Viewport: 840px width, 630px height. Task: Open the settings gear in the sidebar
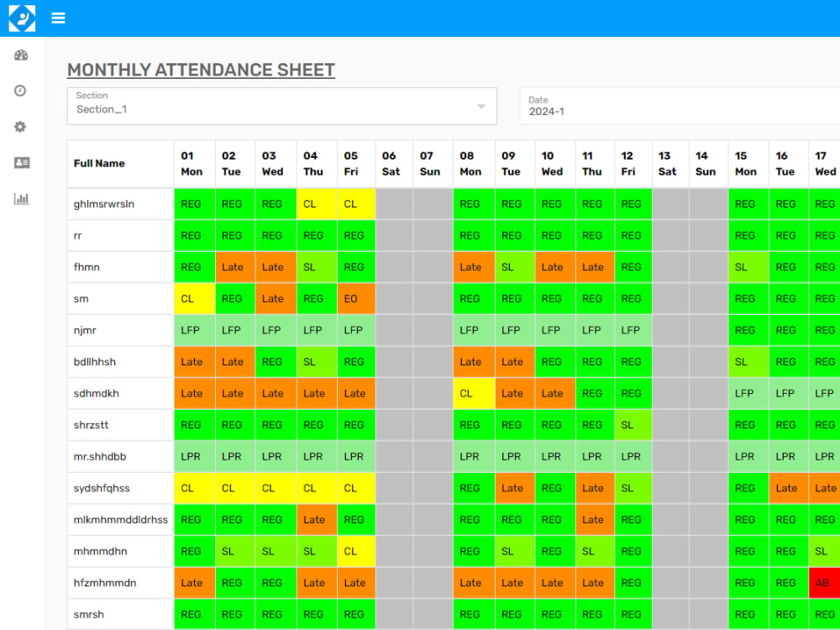(20, 127)
